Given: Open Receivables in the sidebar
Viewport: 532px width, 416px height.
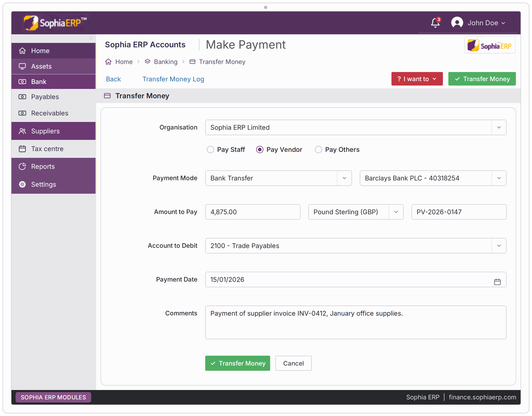Looking at the screenshot, I should pyautogui.click(x=54, y=113).
